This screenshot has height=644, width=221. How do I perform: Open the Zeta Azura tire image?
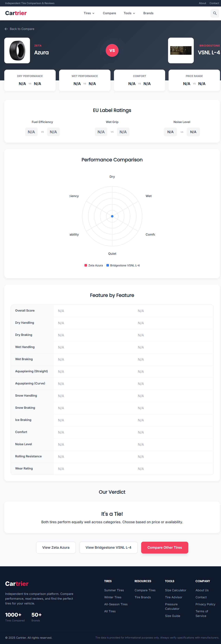17,50
